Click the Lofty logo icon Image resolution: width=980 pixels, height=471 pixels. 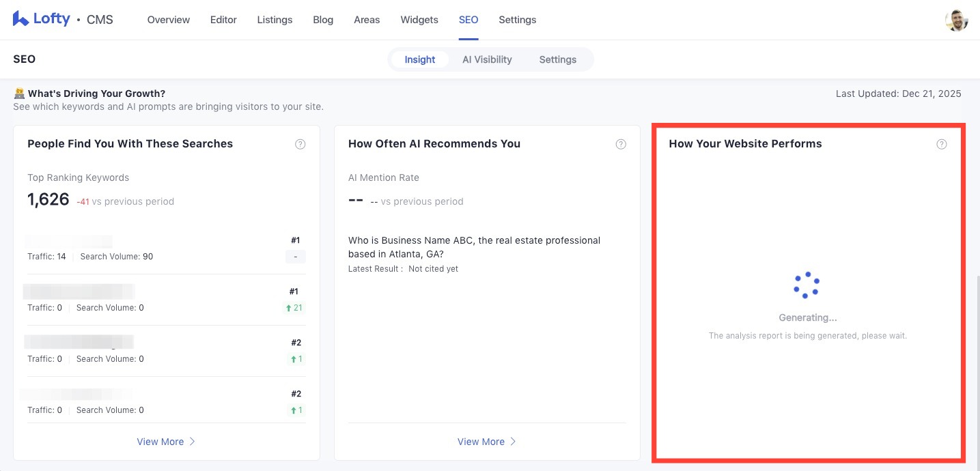pyautogui.click(x=20, y=19)
